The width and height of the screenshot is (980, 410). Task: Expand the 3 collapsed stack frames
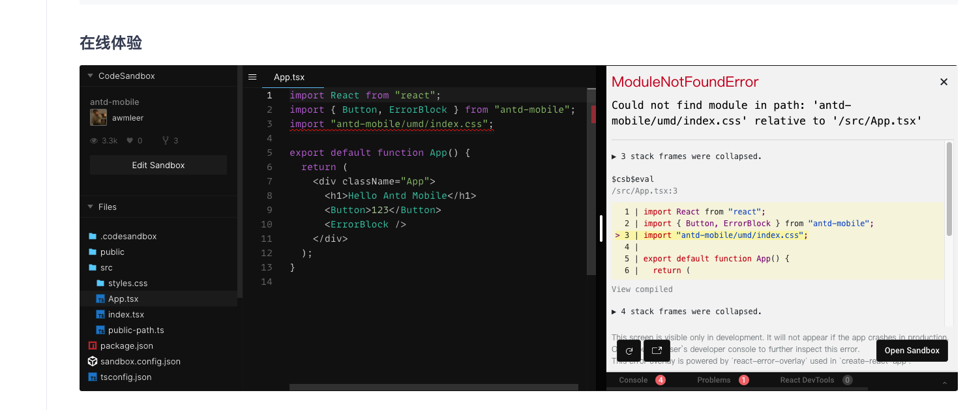[687, 156]
